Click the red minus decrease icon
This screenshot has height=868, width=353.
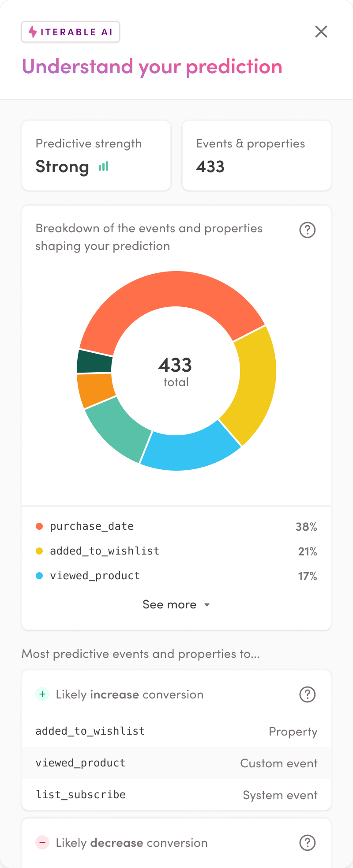coord(42,843)
